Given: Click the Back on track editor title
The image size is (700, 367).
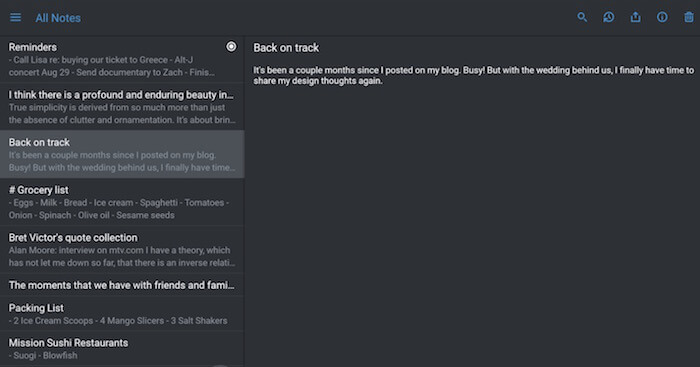Looking at the screenshot, I should (x=286, y=48).
